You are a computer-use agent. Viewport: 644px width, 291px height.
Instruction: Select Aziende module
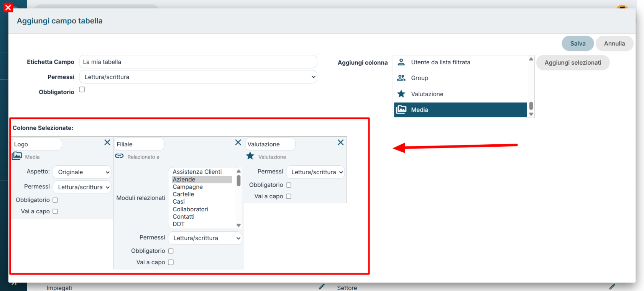pyautogui.click(x=202, y=180)
